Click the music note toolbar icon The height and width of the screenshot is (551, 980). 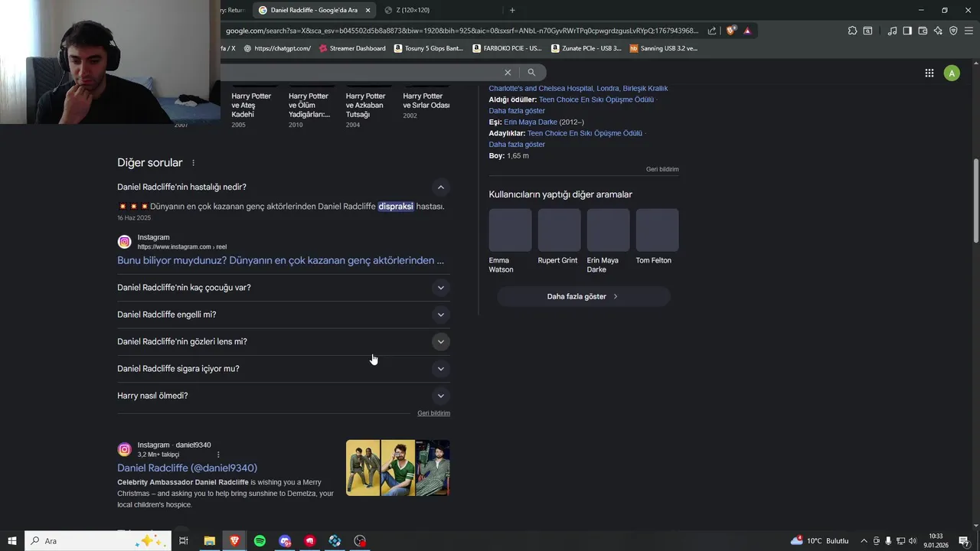point(892,31)
